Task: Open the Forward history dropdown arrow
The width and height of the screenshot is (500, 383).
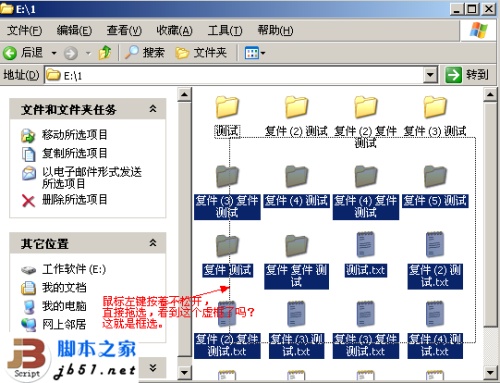Action: coord(88,53)
